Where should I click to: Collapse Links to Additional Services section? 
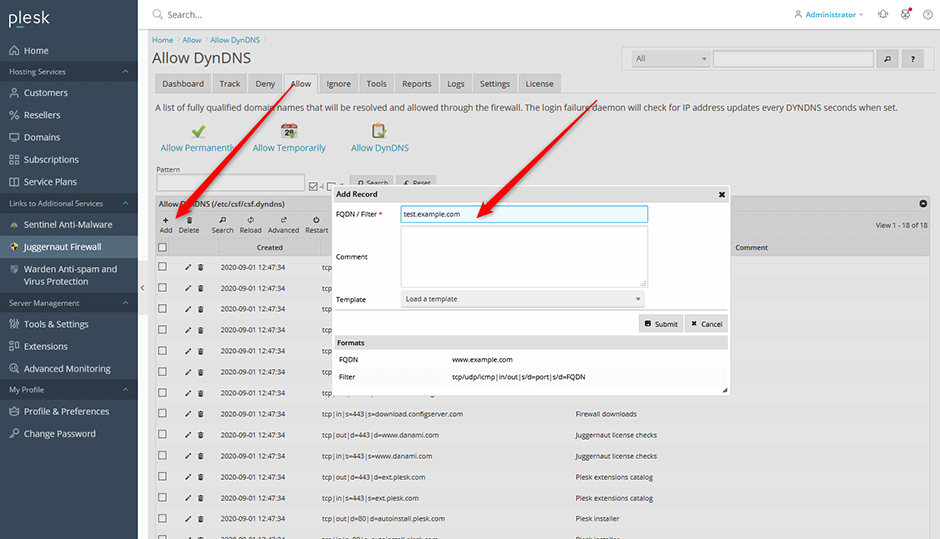[x=125, y=203]
